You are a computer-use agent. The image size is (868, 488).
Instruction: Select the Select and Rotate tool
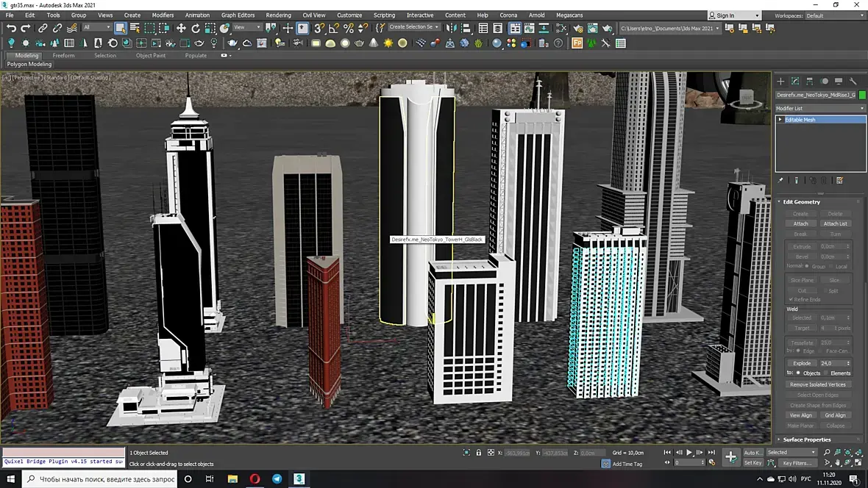(x=196, y=28)
